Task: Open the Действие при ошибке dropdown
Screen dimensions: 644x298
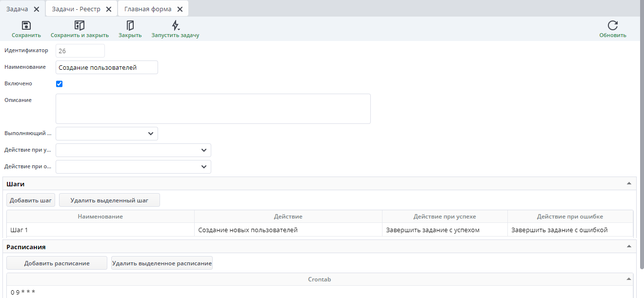Action: [x=133, y=167]
